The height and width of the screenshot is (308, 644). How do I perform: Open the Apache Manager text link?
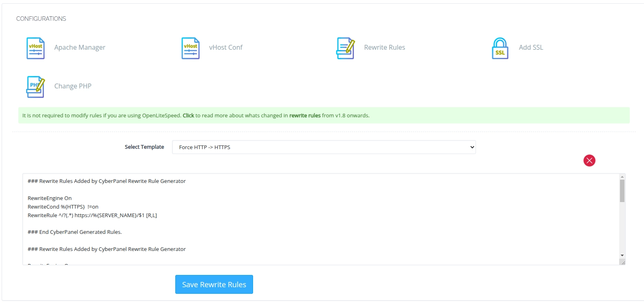[x=80, y=48]
